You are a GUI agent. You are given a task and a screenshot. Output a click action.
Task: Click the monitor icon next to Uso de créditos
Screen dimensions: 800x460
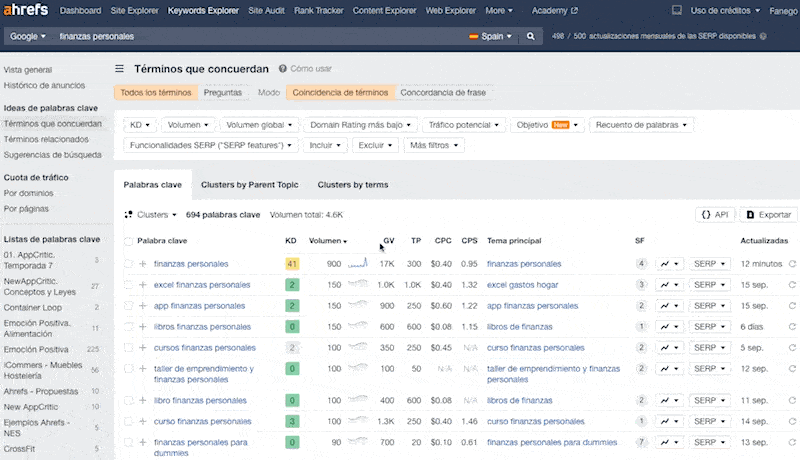pyautogui.click(x=677, y=10)
